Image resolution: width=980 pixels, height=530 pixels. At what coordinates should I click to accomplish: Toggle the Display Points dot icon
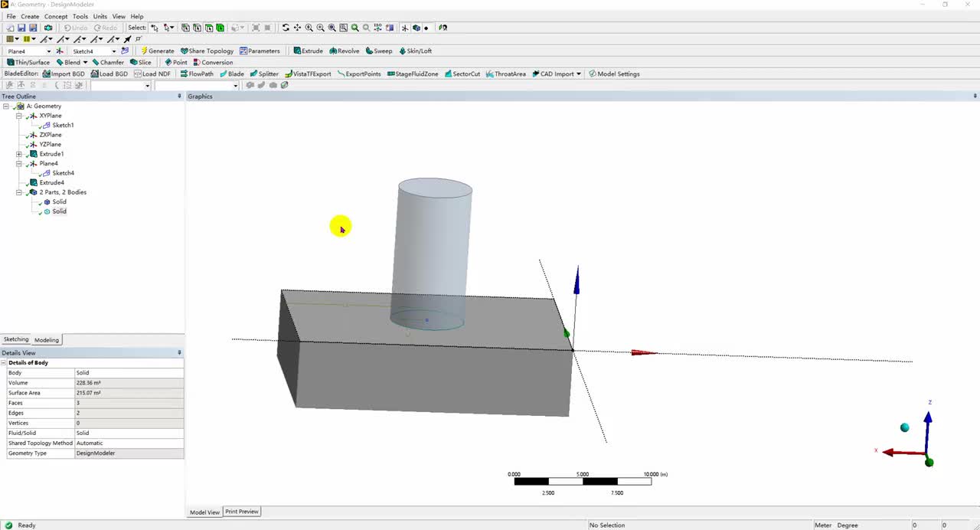426,28
